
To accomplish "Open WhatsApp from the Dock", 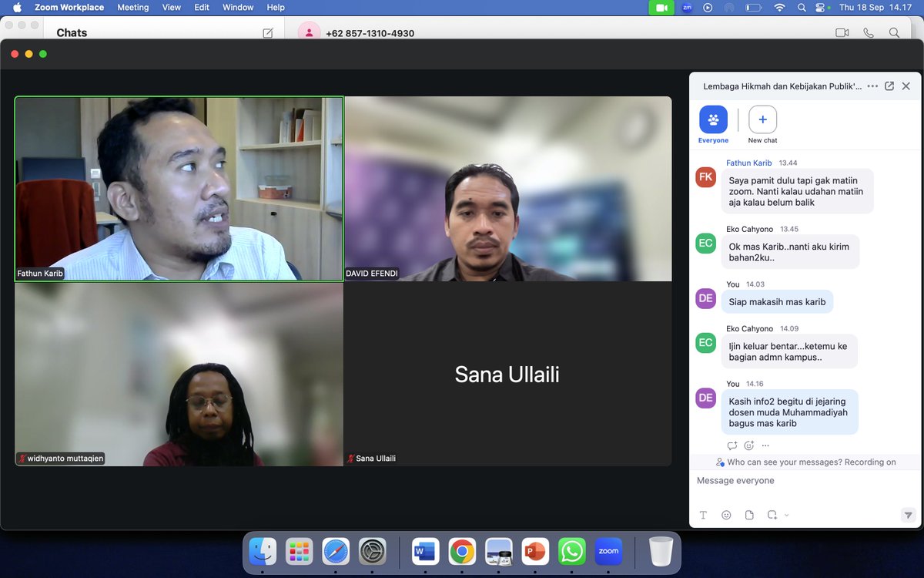I will point(572,551).
